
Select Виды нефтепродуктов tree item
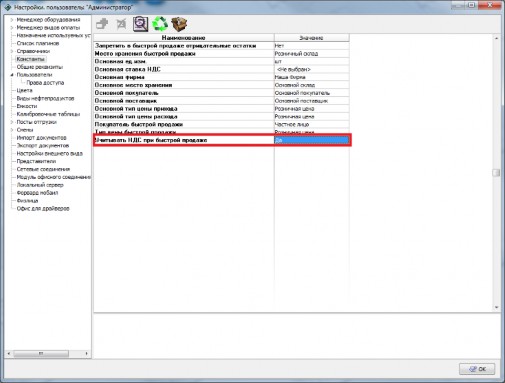pyautogui.click(x=45, y=98)
